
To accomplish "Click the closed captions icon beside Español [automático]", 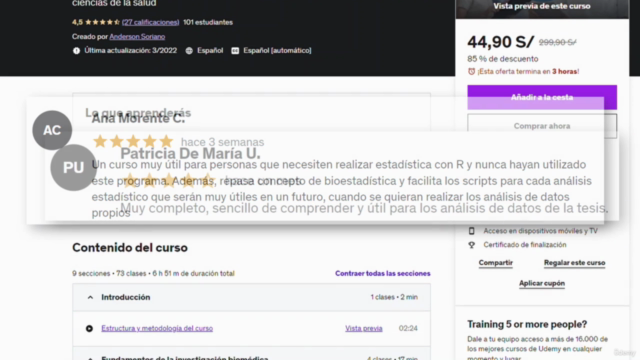I will pyautogui.click(x=235, y=51).
